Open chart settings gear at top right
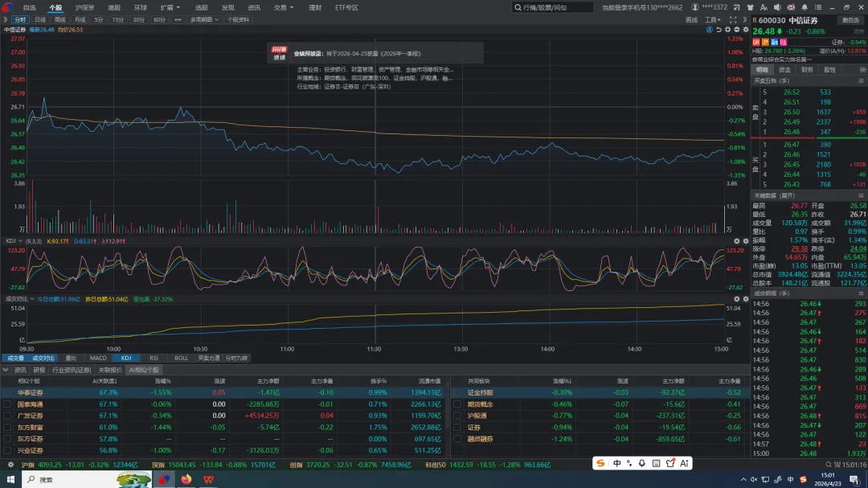This screenshot has width=868, height=488. (x=746, y=30)
